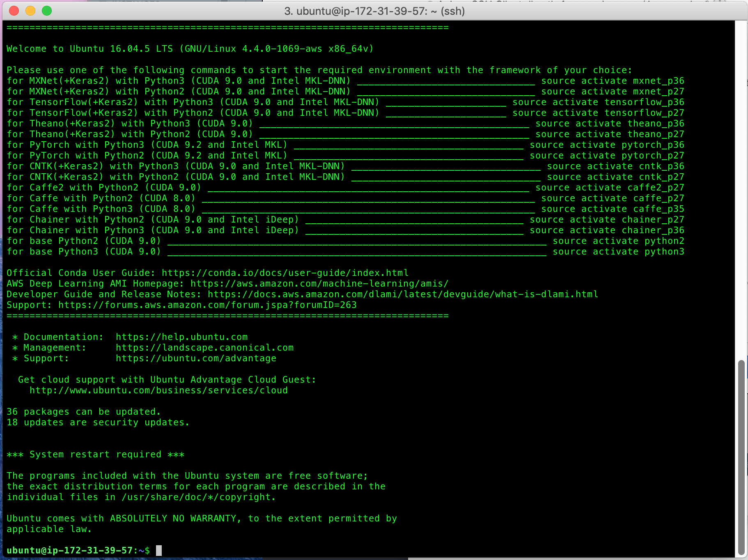Click the "source activate pytorch_p36" command text

point(607,145)
